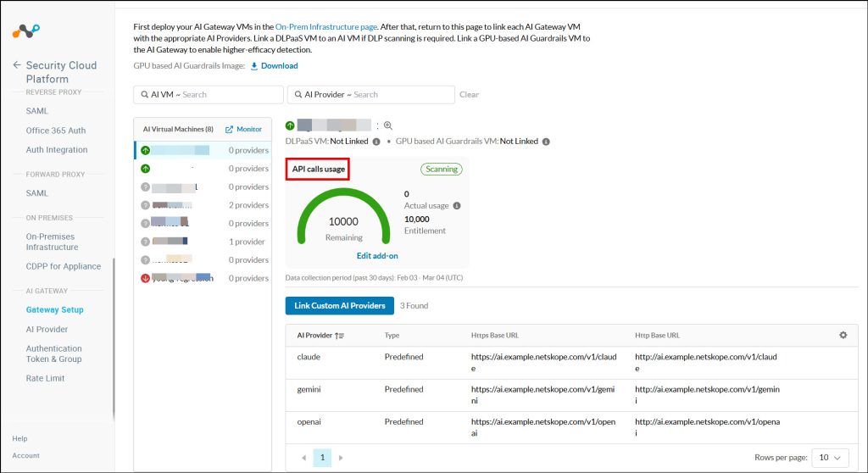The image size is (868, 473).
Task: Click the http openai base URL cell
Action: coord(708,427)
